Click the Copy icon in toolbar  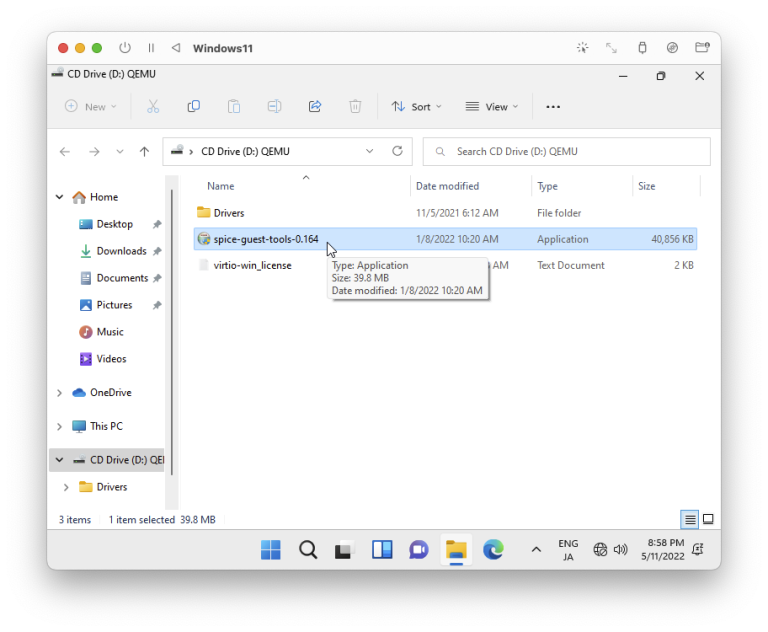(x=193, y=106)
